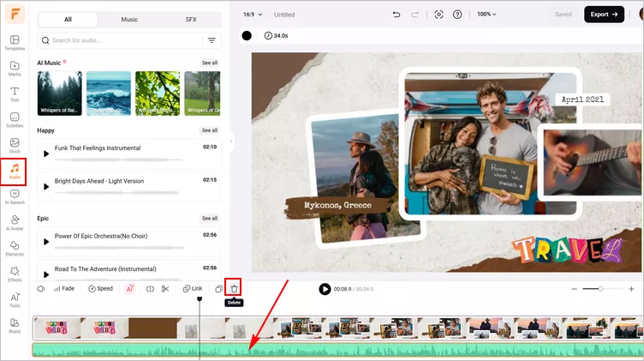Open the 16:9 aspect ratio dropdown
644x361 pixels.
(253, 15)
